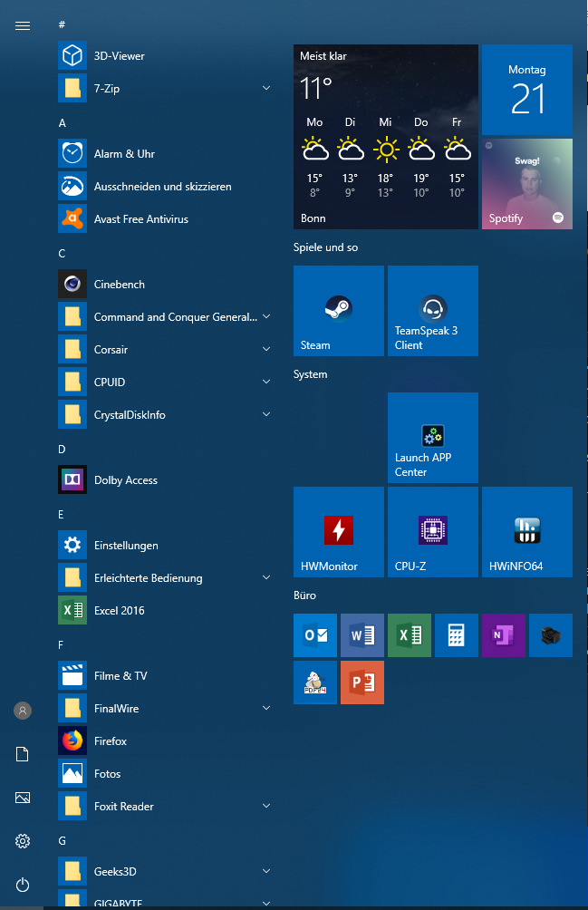Image resolution: width=588 pixels, height=910 pixels.
Task: Click the 'C' letter group header
Action: pos(62,254)
